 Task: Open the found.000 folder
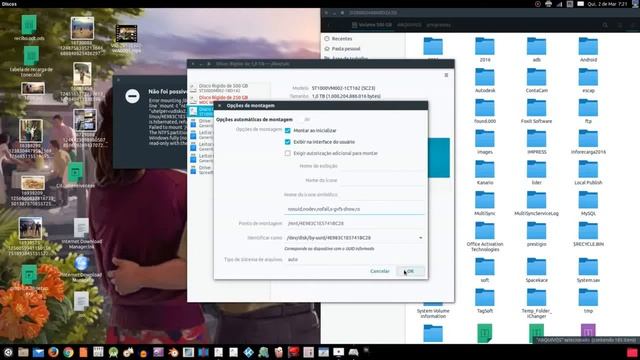tap(485, 111)
